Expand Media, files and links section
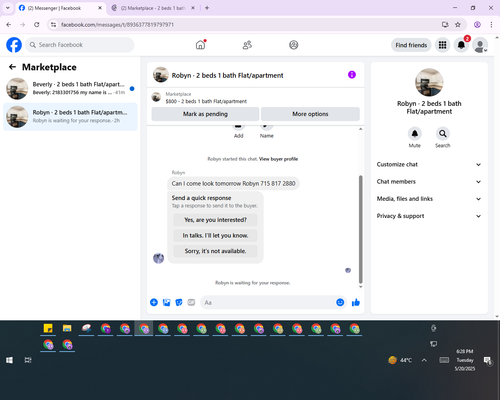The width and height of the screenshot is (500, 400). pos(429,199)
